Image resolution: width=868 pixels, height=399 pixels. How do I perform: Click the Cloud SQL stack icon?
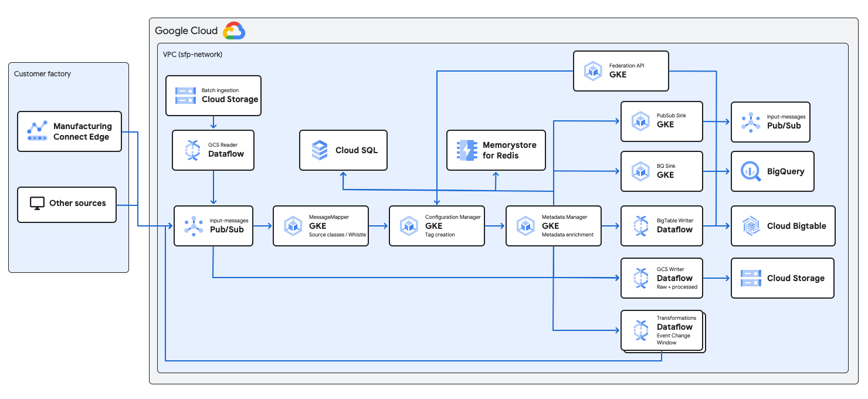click(x=320, y=150)
